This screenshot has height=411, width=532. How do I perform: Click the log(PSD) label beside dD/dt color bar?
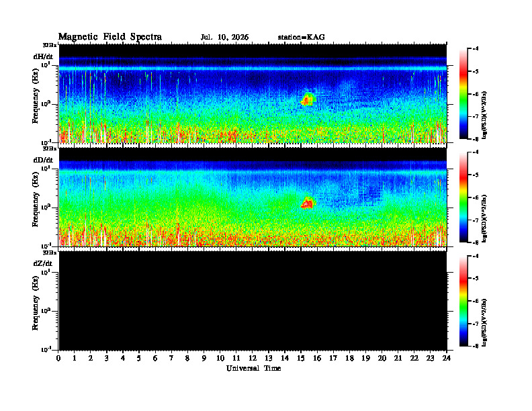(x=485, y=219)
